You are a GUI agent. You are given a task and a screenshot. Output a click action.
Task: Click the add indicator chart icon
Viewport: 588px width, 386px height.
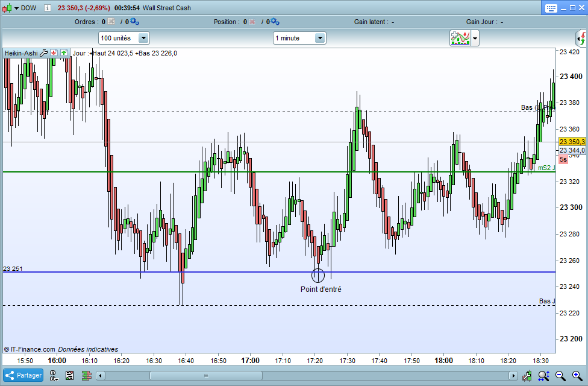460,38
